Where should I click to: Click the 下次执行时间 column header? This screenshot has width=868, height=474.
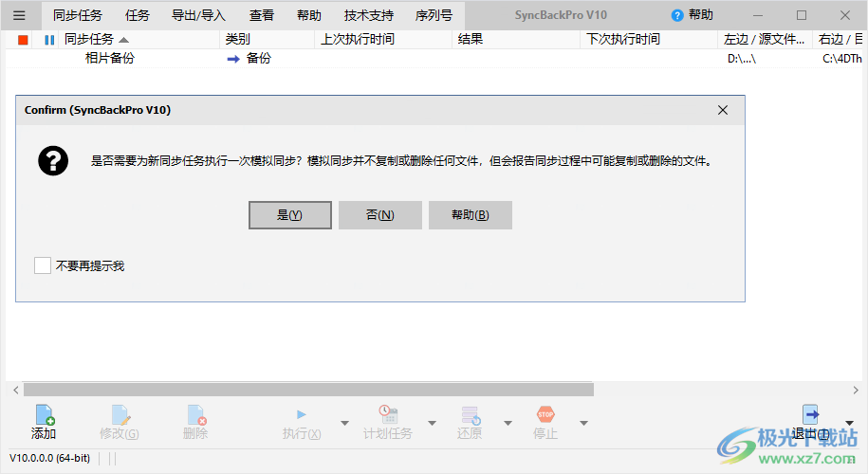tap(649, 39)
